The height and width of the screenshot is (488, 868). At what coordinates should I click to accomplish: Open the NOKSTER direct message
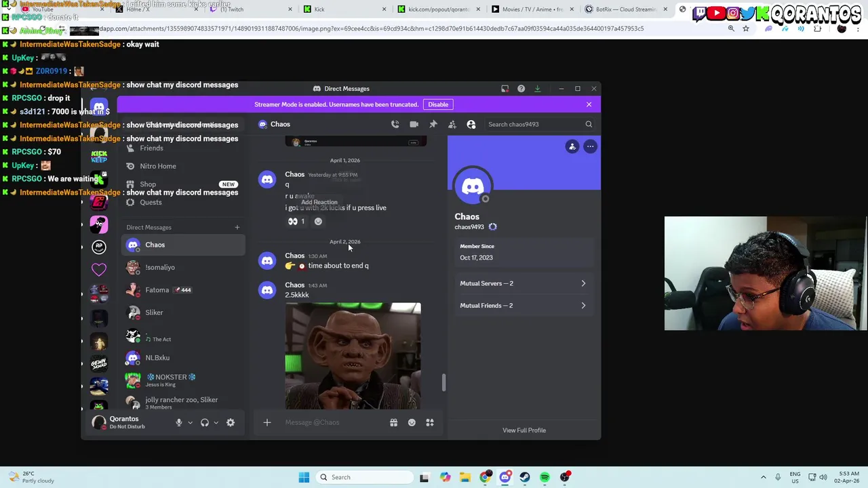pos(183,380)
